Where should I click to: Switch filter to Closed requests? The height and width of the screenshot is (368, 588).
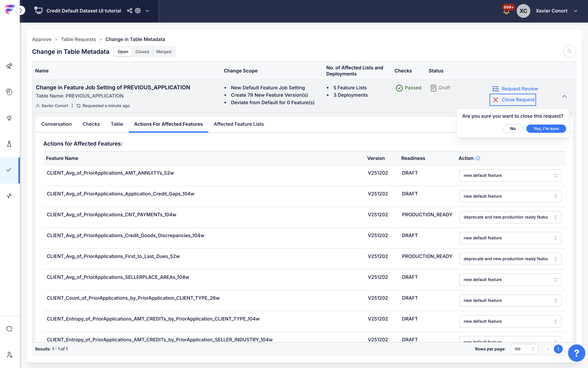(x=142, y=52)
